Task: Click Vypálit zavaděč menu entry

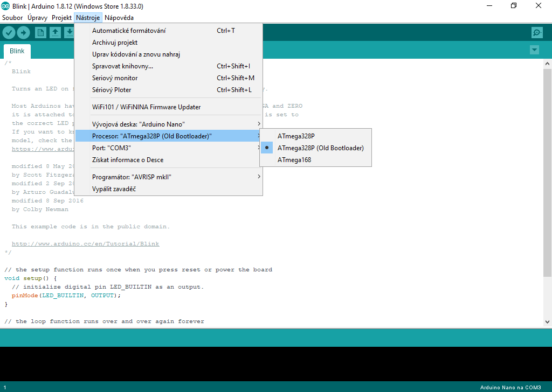Action: 114,189
